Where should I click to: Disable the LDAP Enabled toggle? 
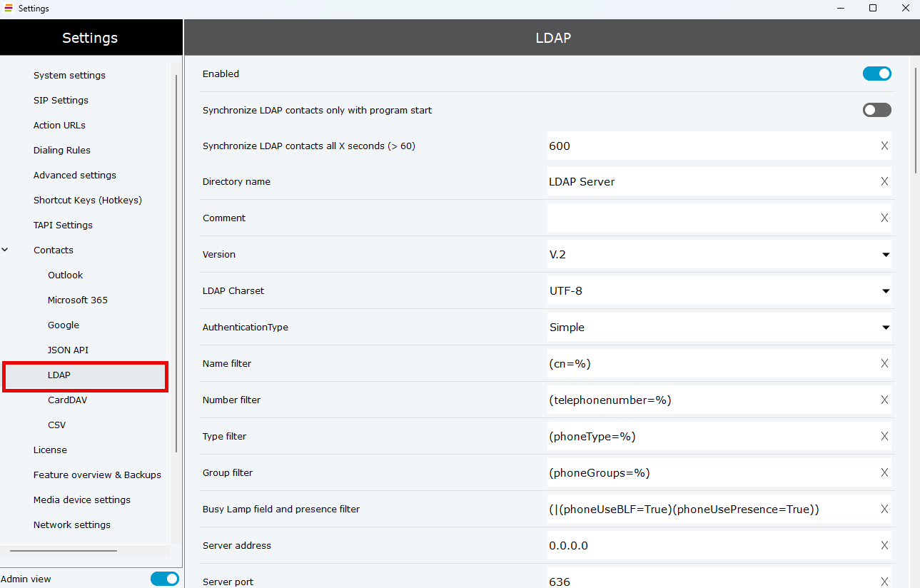click(876, 73)
